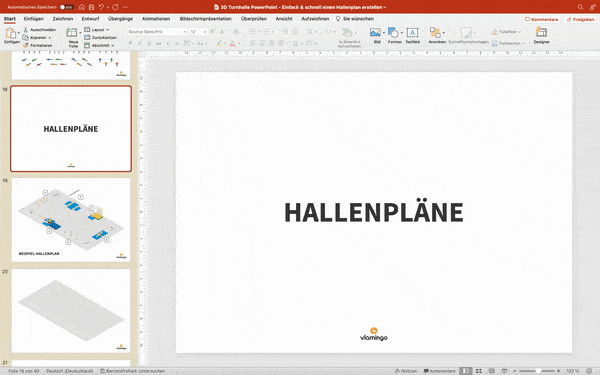Open the Aufzeichnen tab
The image size is (600, 375).
[315, 18]
